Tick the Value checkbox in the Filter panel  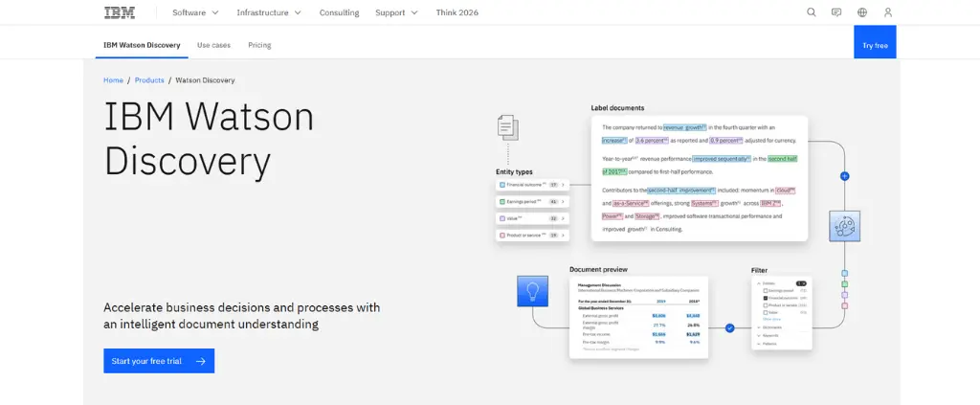pyautogui.click(x=766, y=312)
